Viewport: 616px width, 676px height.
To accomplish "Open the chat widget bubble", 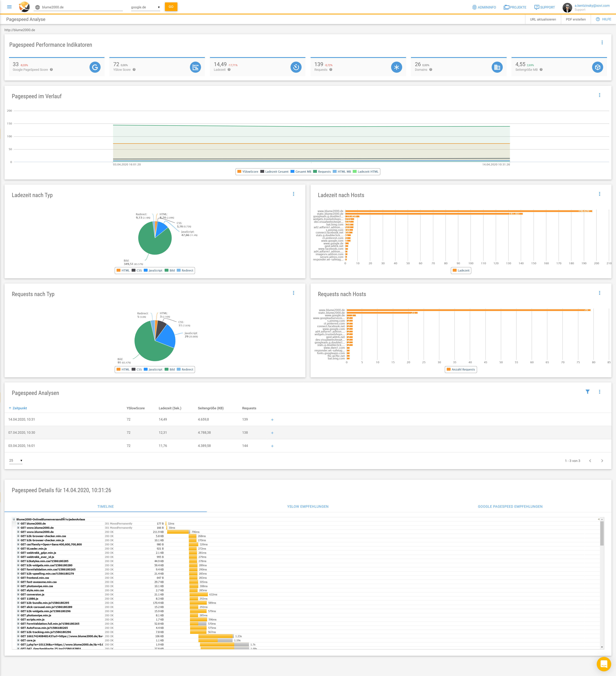I will pyautogui.click(x=604, y=664).
